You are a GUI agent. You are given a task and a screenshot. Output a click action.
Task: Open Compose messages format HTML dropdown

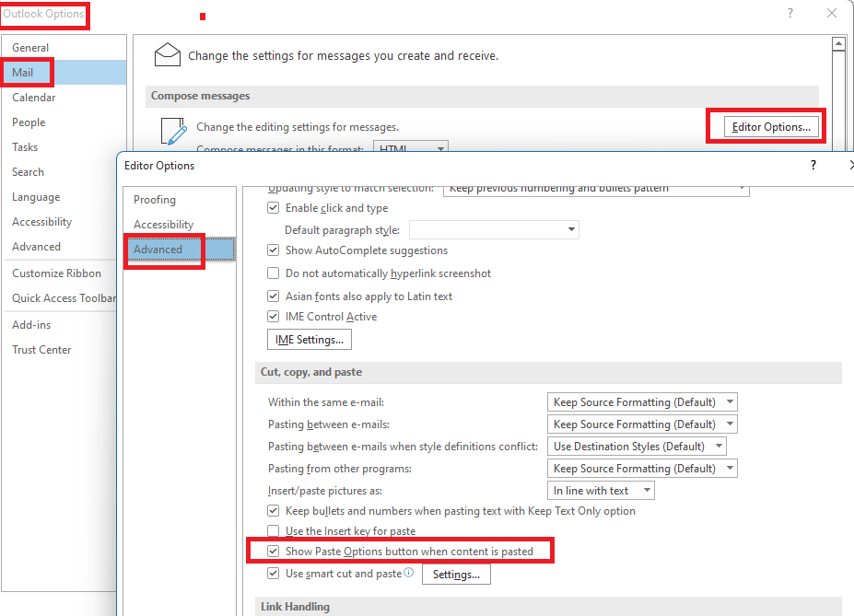[x=411, y=146]
